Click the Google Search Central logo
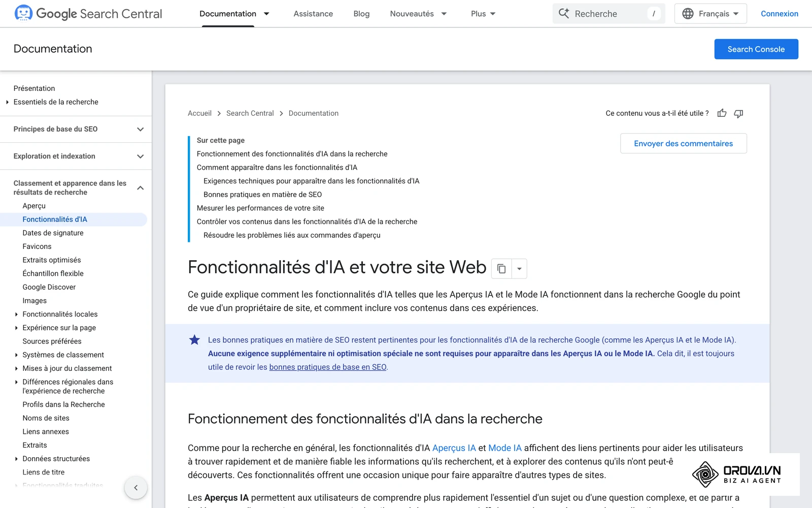This screenshot has width=812, height=508. 88,14
